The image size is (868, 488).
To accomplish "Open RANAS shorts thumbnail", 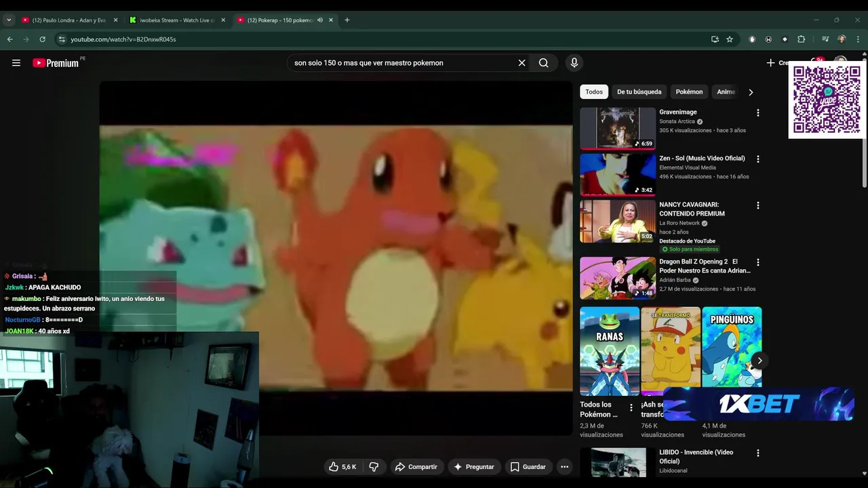I will point(610,351).
